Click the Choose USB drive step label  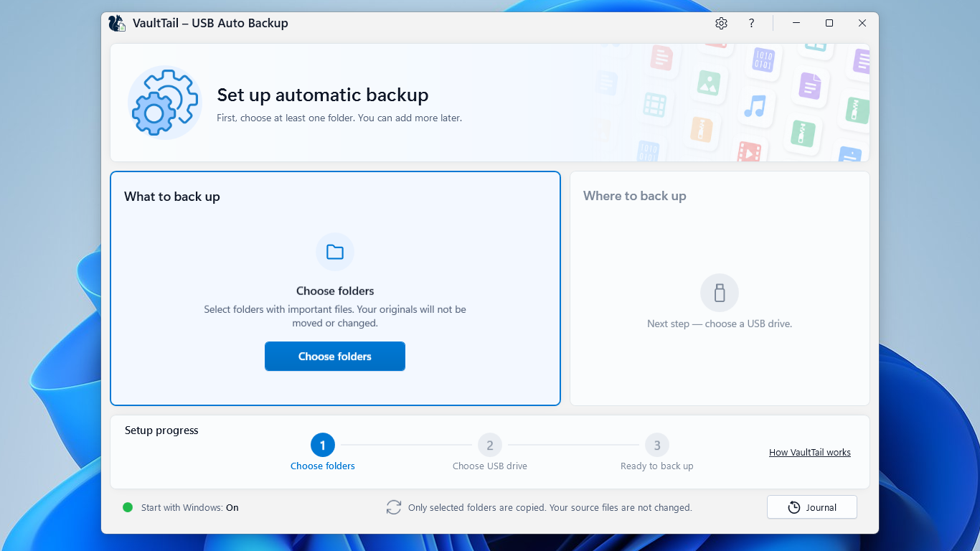click(x=490, y=466)
